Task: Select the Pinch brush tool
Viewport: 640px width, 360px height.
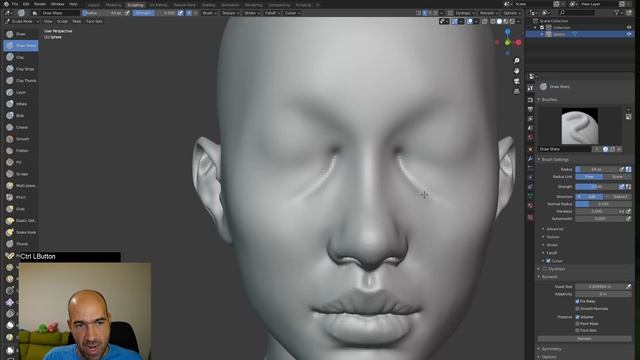Action: 21,197
